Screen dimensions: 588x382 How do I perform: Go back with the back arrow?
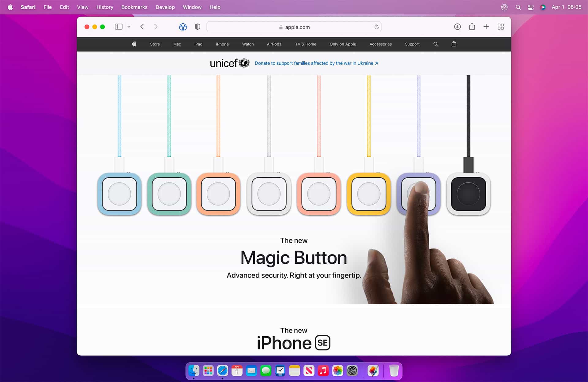(142, 27)
